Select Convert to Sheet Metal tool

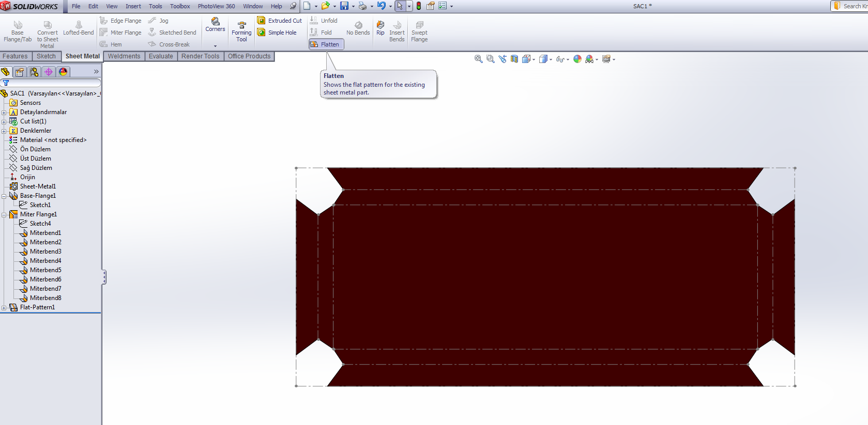coord(48,35)
